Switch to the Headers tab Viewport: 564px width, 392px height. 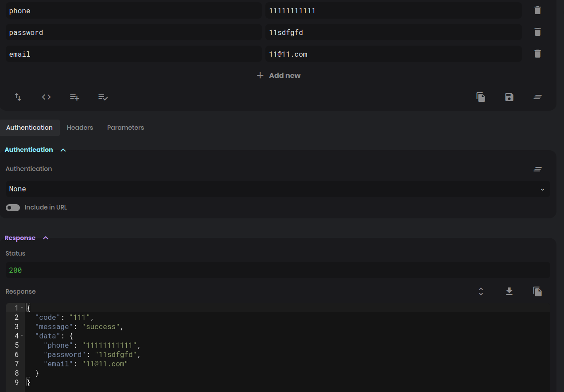80,128
